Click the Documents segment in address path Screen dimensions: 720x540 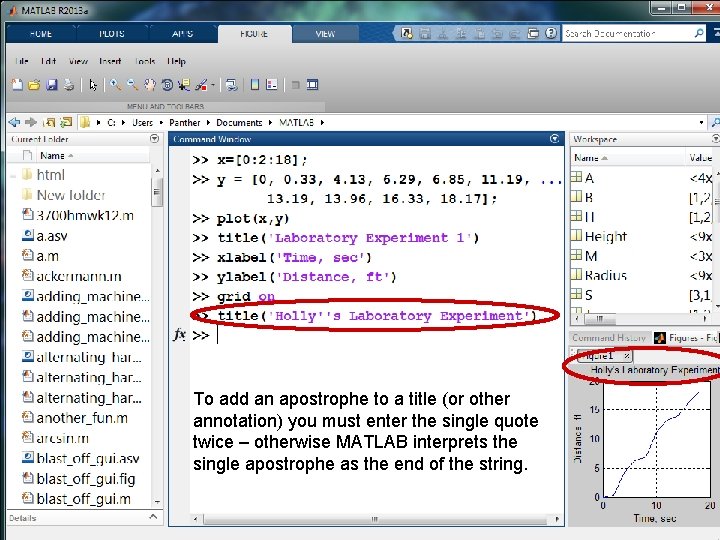pos(239,123)
